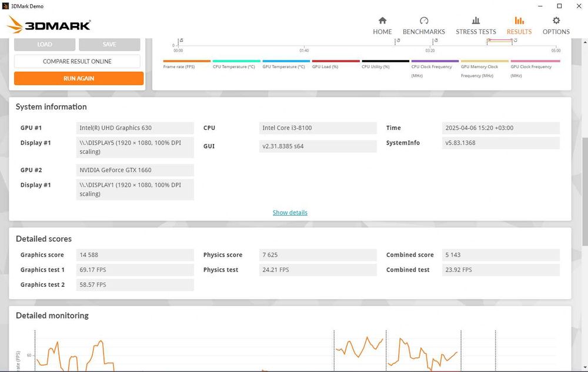
Task: Toggle GPU Temperature legend swatch
Action: point(286,61)
